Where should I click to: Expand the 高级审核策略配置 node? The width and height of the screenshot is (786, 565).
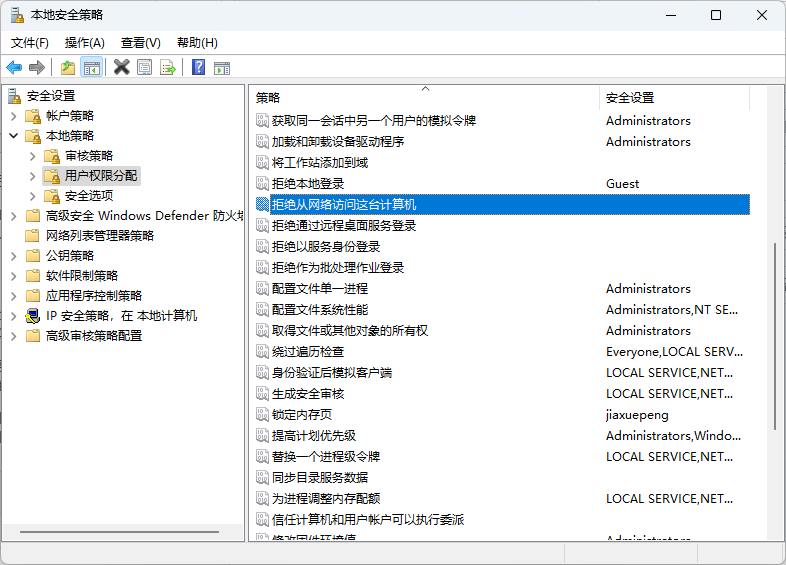click(x=14, y=336)
